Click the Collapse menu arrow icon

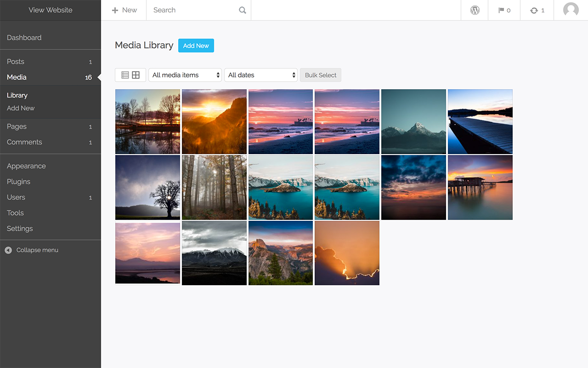8,250
